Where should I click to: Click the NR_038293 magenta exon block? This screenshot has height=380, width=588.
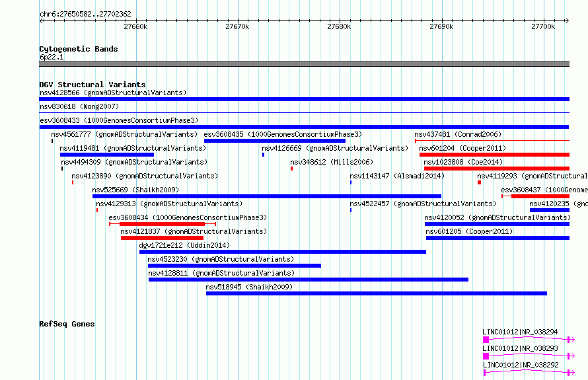pyautogui.click(x=486, y=356)
